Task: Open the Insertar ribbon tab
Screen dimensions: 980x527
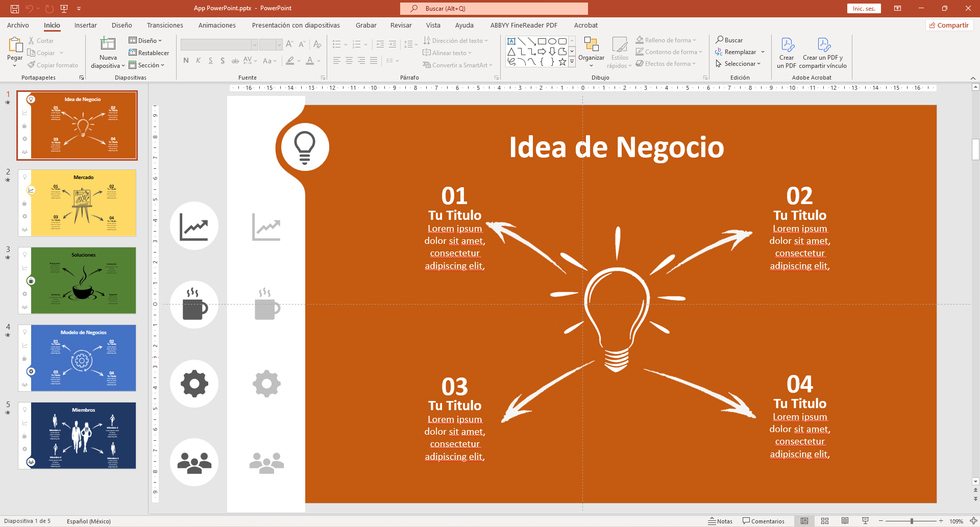Action: point(85,26)
